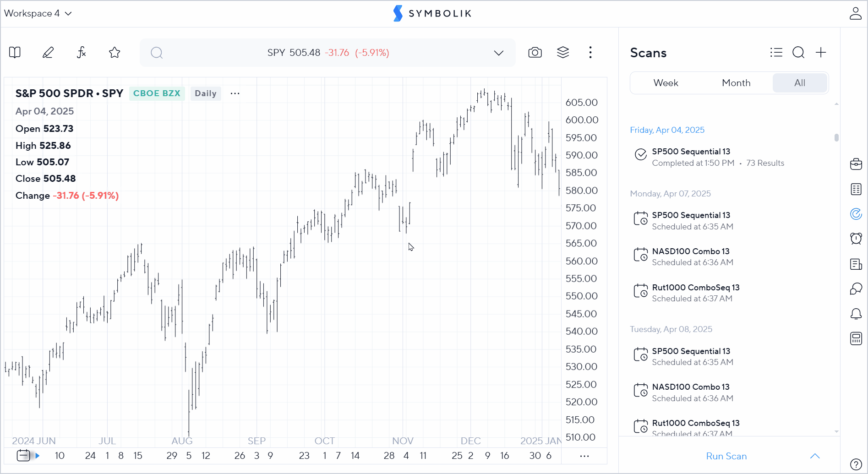
Task: Click the Tuesday, Apr 08, 2025 date header
Action: 671,329
